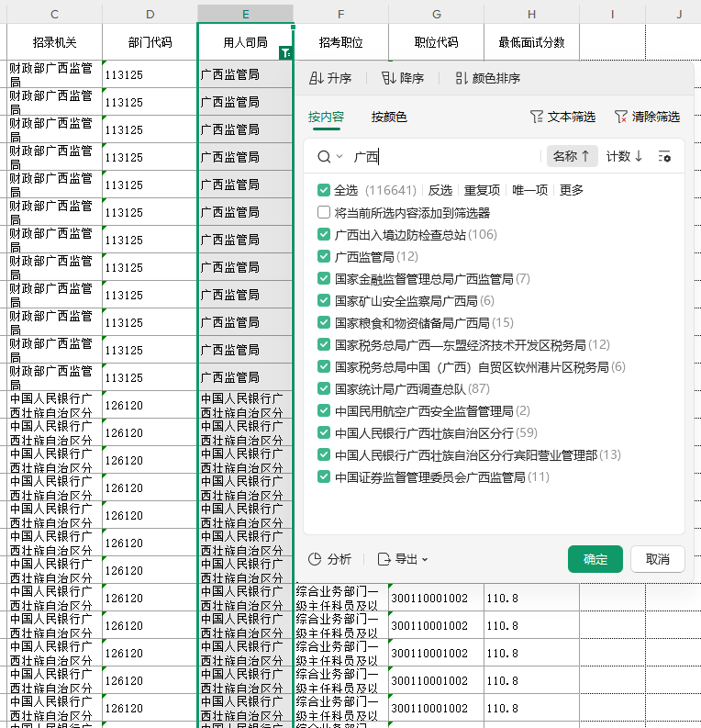
Task: Click the 唯一项 link
Action: pyautogui.click(x=529, y=190)
